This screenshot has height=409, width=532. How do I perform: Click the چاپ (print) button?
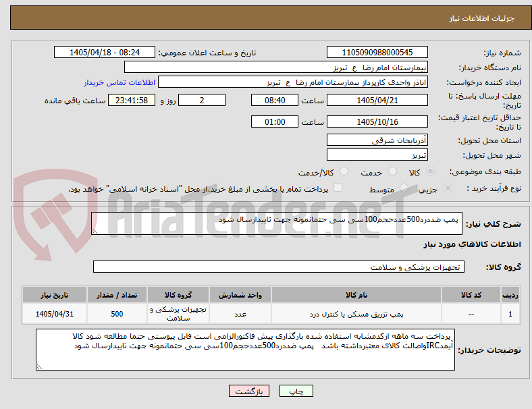click(x=296, y=391)
